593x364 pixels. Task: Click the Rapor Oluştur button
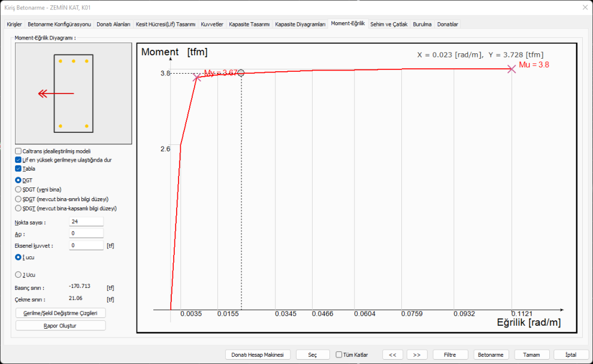click(60, 326)
